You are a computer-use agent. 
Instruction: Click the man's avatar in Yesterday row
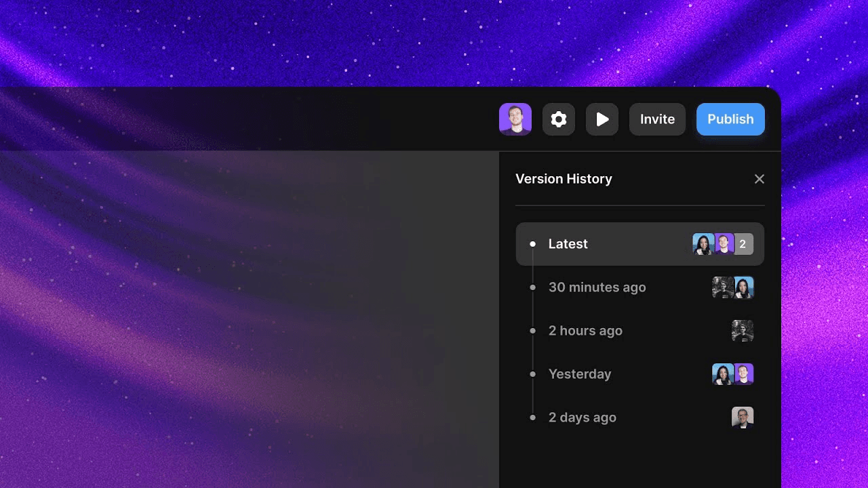coord(744,374)
